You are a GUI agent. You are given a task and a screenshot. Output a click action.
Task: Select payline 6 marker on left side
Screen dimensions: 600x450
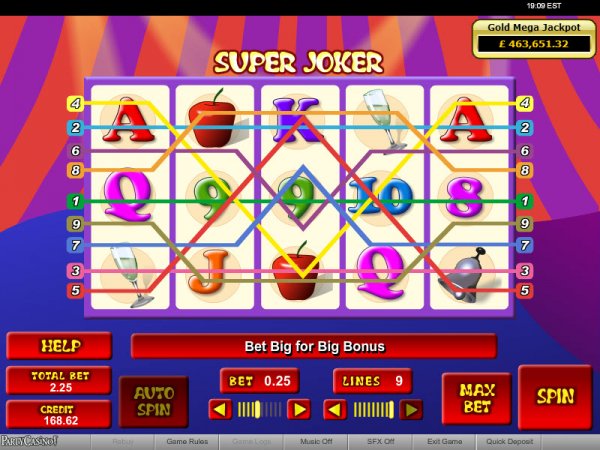click(75, 151)
